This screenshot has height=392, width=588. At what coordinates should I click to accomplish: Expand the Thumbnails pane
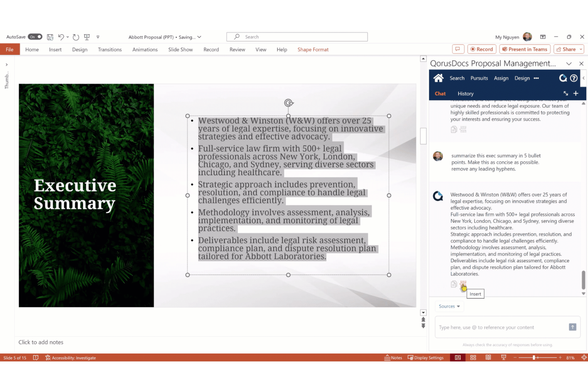6,65
